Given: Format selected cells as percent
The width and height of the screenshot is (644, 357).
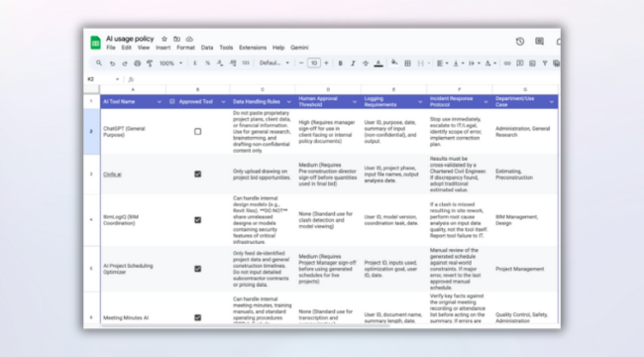Looking at the screenshot, I should [208, 63].
